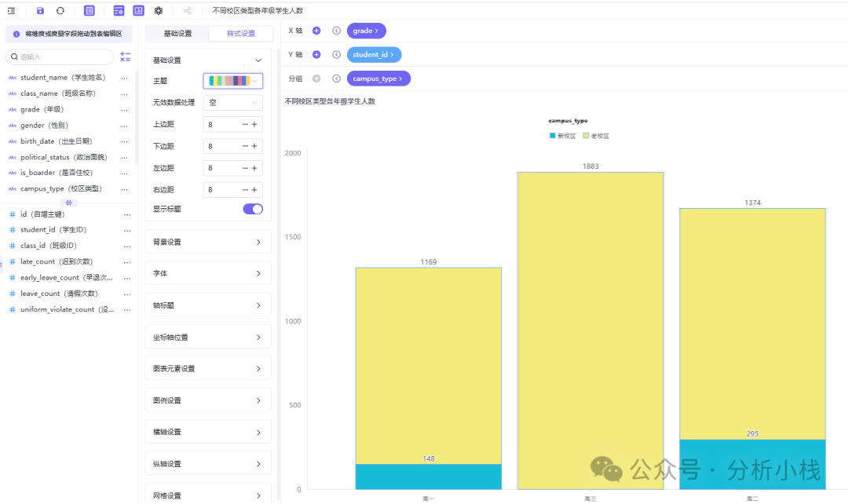Open the 无效数据处理 dropdown

[233, 102]
